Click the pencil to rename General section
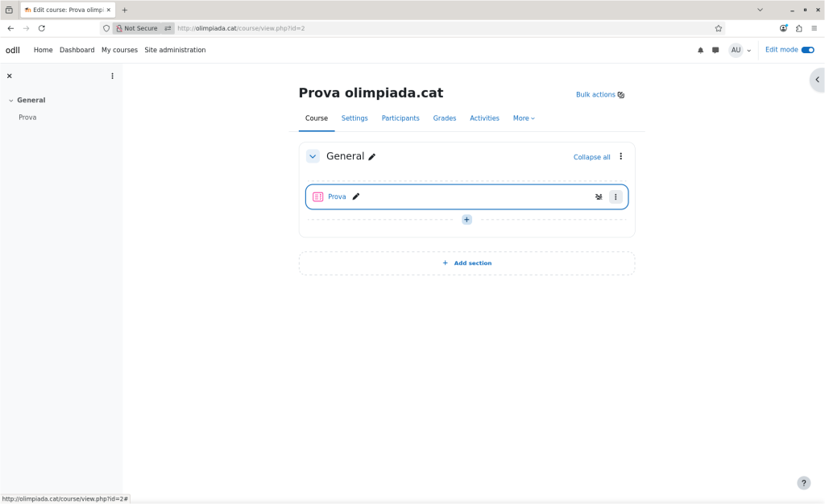Image resolution: width=825 pixels, height=504 pixels. click(x=372, y=157)
